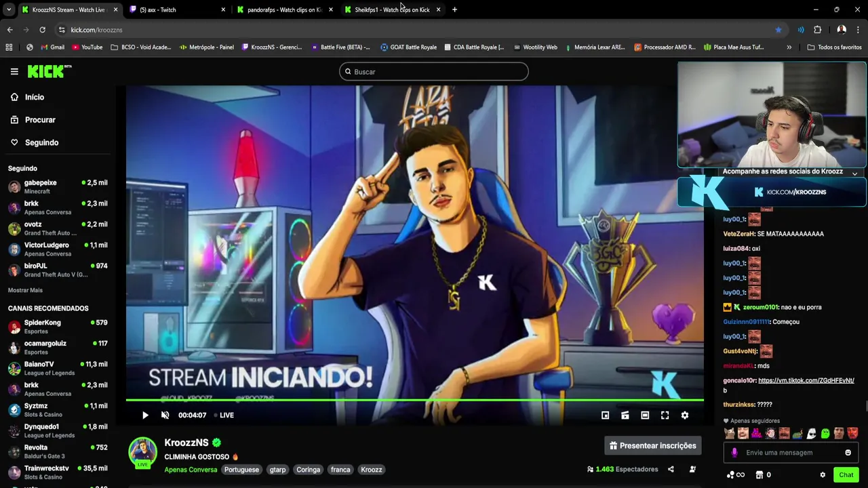Insert the cat emote from quick emotes
The width and height of the screenshot is (868, 488).
pyautogui.click(x=729, y=434)
